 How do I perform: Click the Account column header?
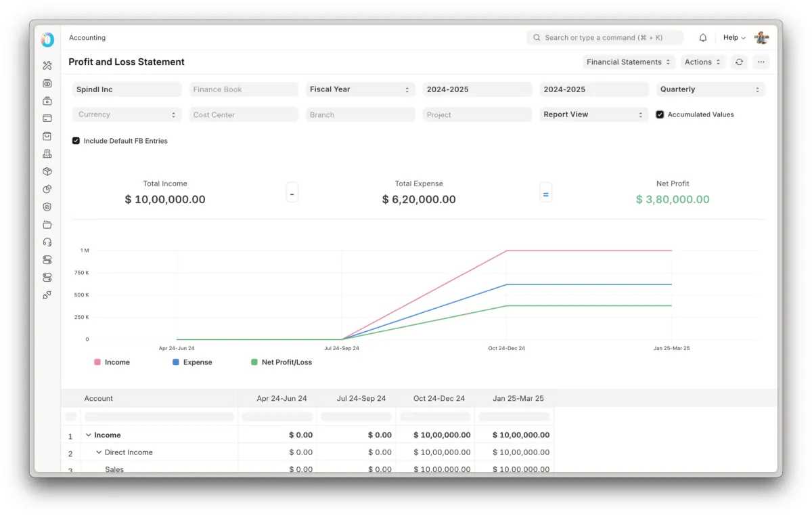pyautogui.click(x=159, y=398)
